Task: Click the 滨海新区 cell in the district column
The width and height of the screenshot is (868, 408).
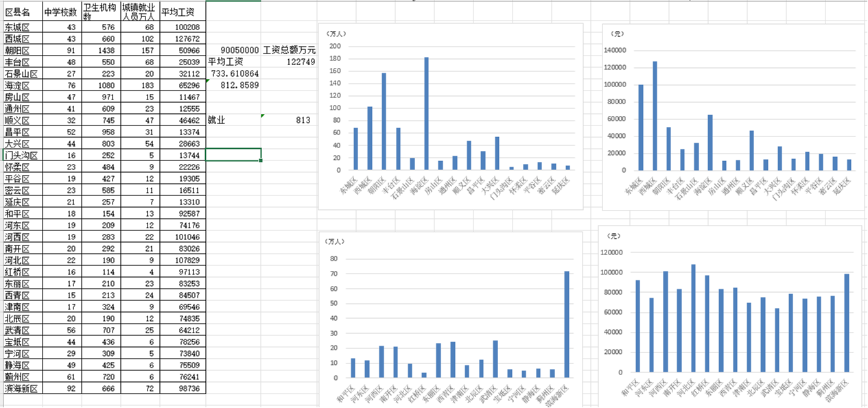Action: click(21, 389)
